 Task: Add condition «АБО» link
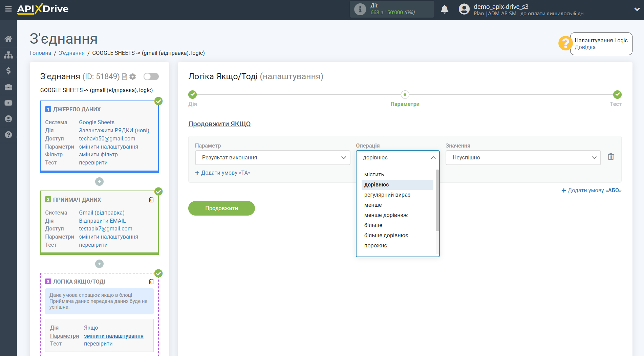click(x=592, y=191)
